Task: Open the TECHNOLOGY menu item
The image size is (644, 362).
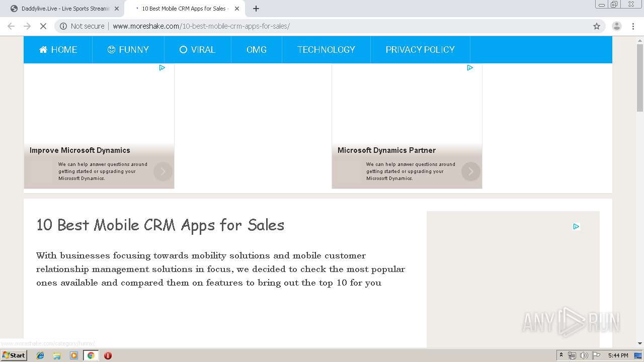Action: 326,50
